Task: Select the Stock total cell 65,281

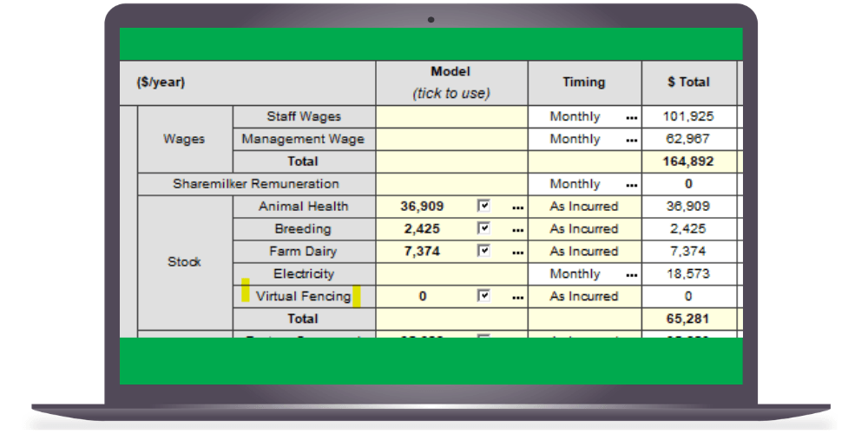Action: coord(690,319)
